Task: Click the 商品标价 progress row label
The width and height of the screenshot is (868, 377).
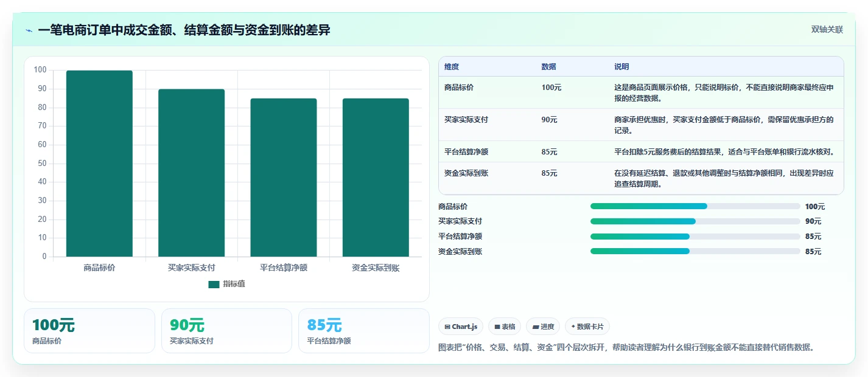Action: 453,207
